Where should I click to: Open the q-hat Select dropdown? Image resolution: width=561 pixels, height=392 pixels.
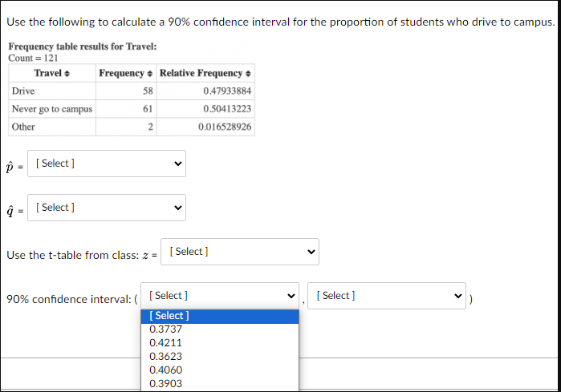pyautogui.click(x=106, y=208)
